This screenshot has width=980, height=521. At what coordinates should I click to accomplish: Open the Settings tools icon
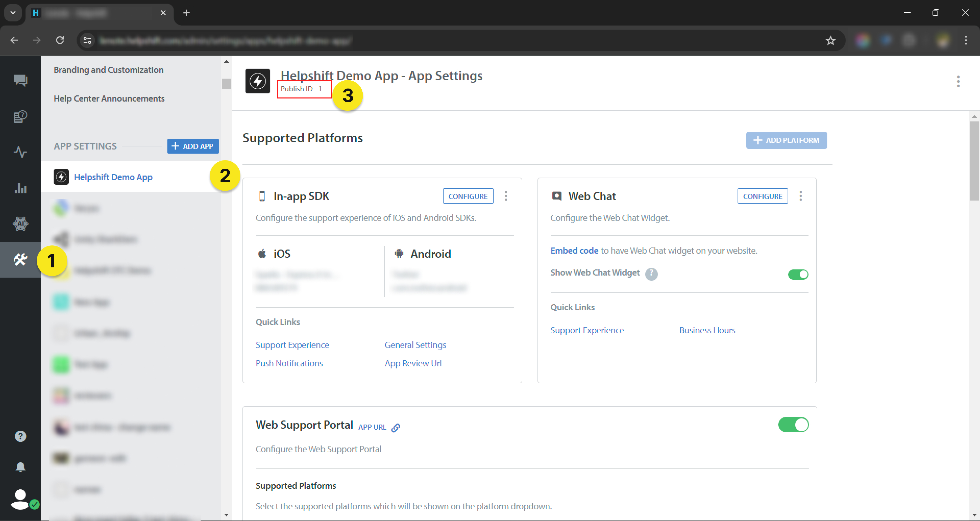(x=20, y=260)
